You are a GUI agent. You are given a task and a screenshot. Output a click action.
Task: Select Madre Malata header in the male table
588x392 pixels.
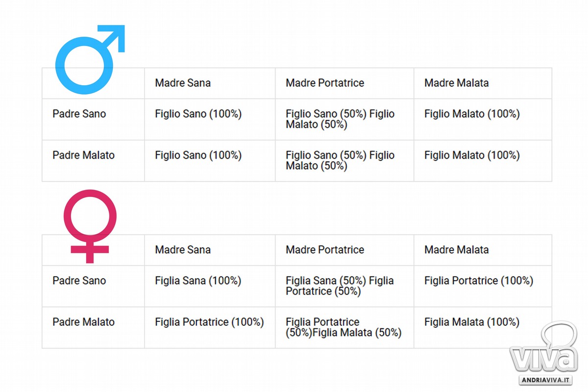[x=457, y=83]
